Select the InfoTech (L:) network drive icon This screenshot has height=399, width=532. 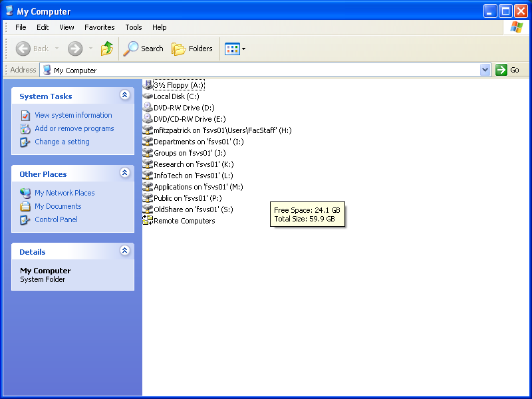148,176
